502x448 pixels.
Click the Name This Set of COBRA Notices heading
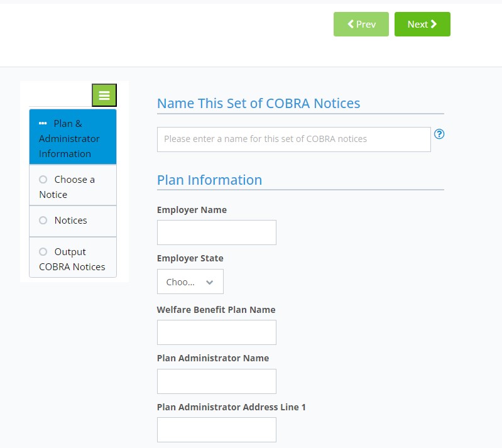tap(258, 104)
